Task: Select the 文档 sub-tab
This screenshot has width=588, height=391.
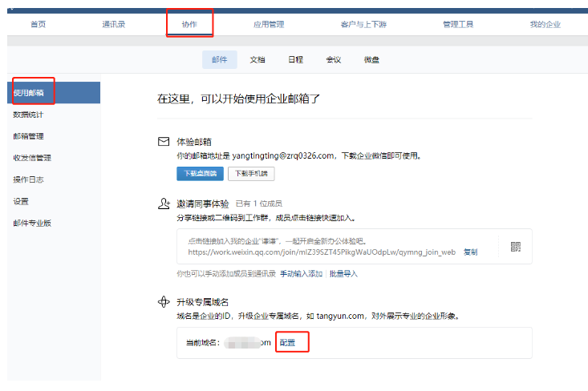Action: tap(258, 59)
